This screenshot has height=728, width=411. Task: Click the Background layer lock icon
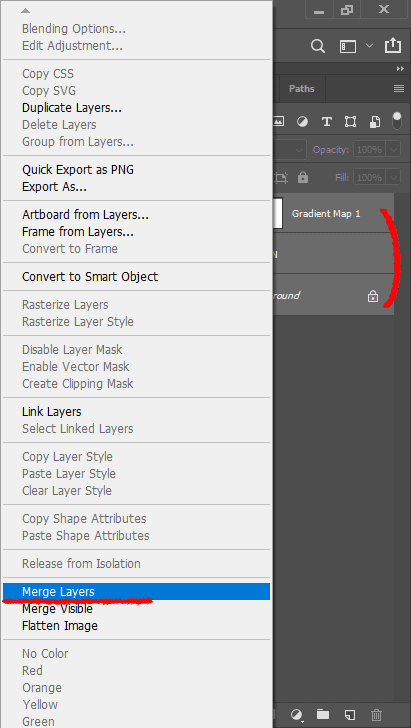pyautogui.click(x=372, y=296)
